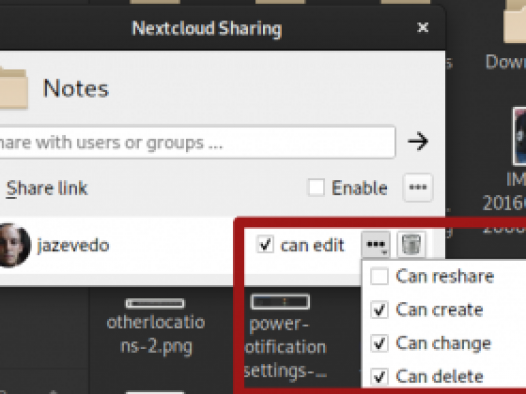Screen dimensions: 526x394
Task: Open the Downloads folder icon
Action: point(515,22)
